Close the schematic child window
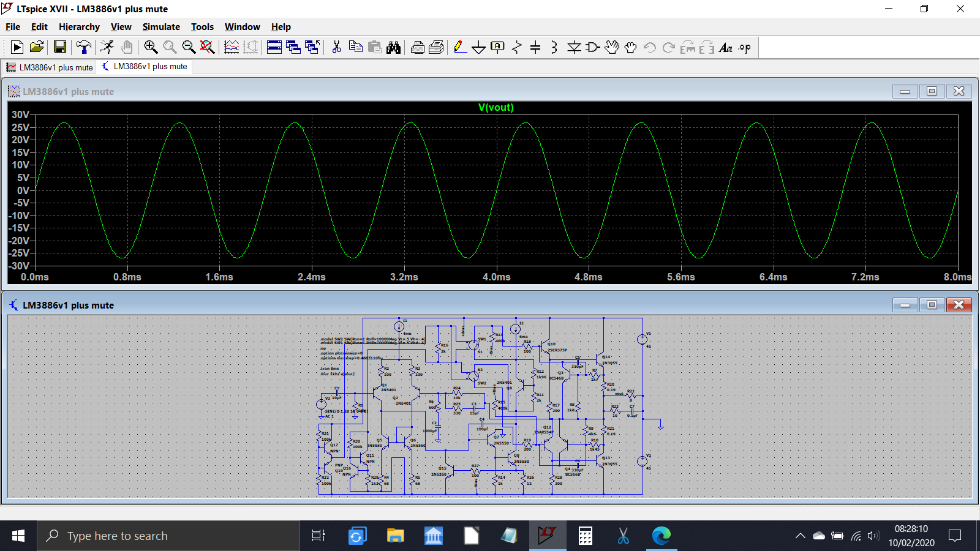 [x=959, y=305]
